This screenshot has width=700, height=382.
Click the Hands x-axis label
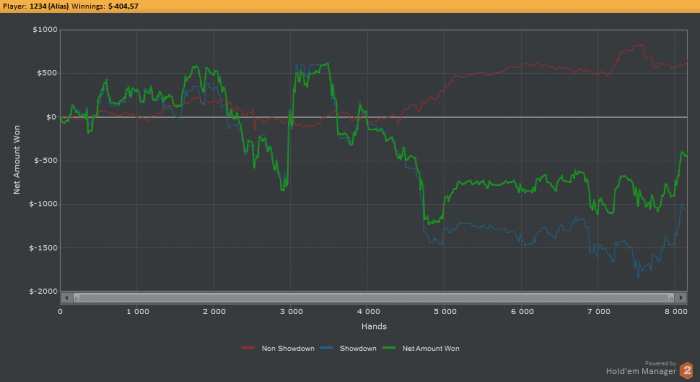[374, 326]
